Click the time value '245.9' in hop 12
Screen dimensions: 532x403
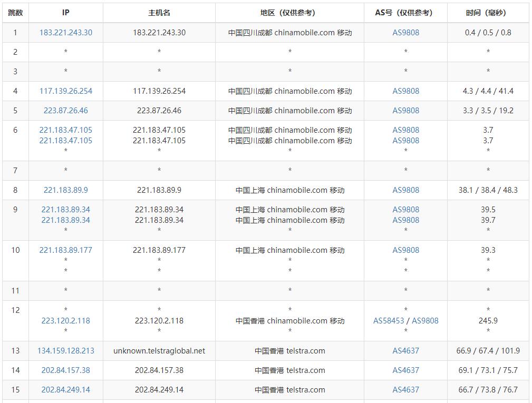coord(488,321)
